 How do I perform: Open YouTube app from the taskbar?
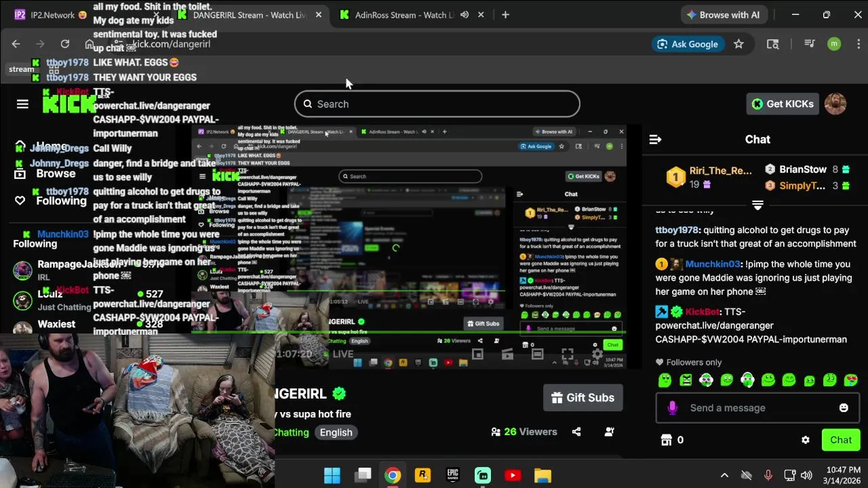513,475
